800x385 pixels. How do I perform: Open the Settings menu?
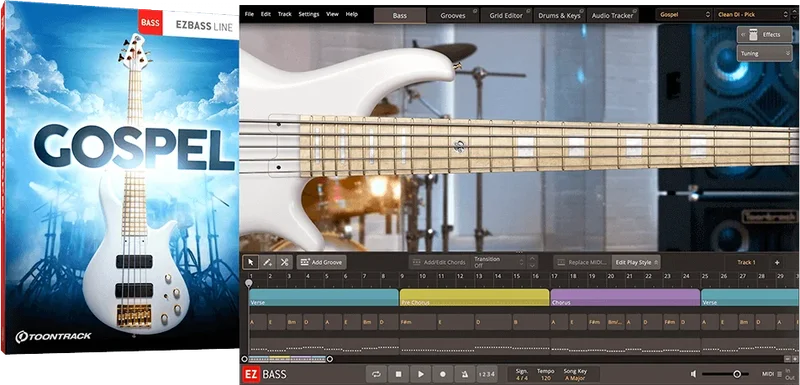point(309,14)
